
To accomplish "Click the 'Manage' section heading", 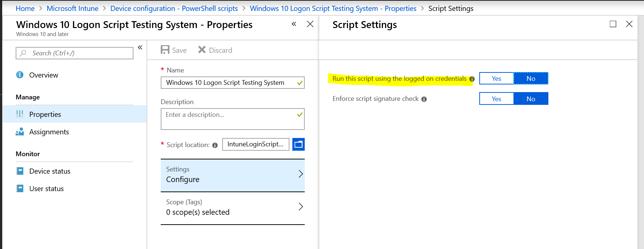I will 28,97.
